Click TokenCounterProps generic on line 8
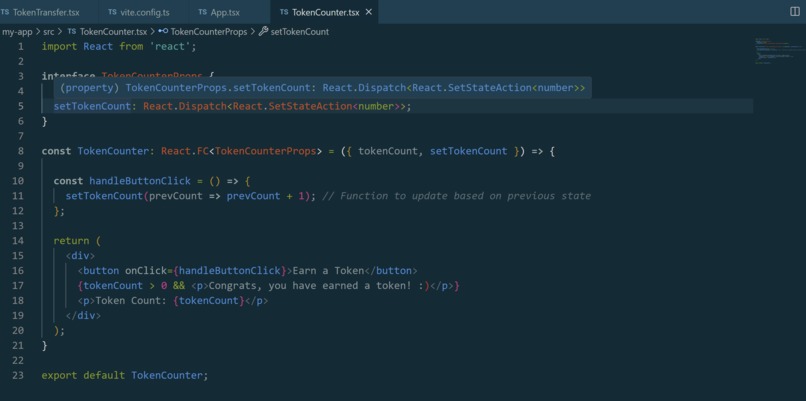 click(265, 151)
